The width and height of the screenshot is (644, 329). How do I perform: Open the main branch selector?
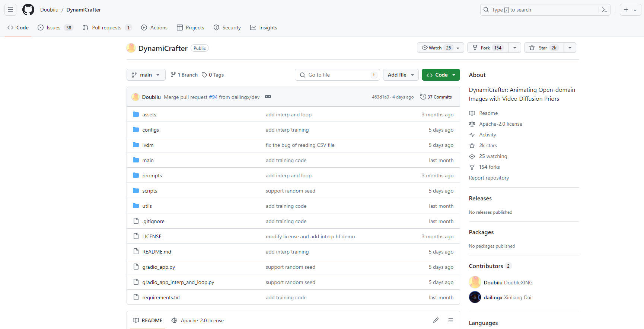click(146, 75)
